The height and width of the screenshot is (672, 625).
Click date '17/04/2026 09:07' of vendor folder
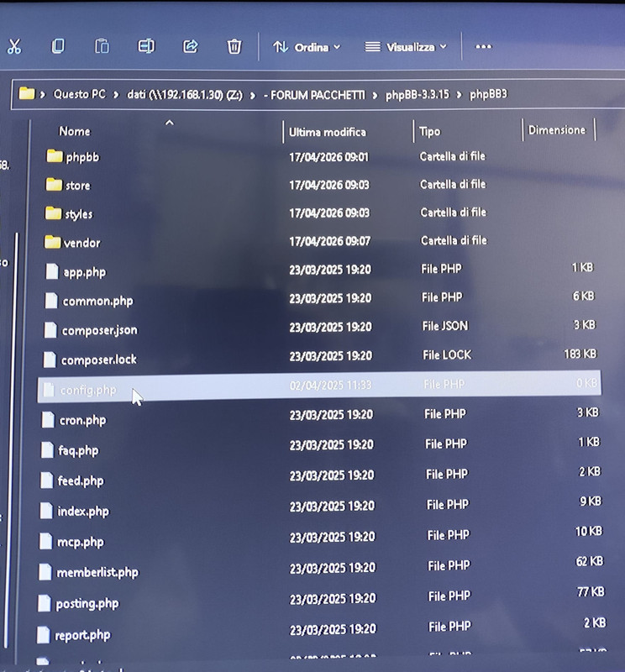tap(330, 241)
